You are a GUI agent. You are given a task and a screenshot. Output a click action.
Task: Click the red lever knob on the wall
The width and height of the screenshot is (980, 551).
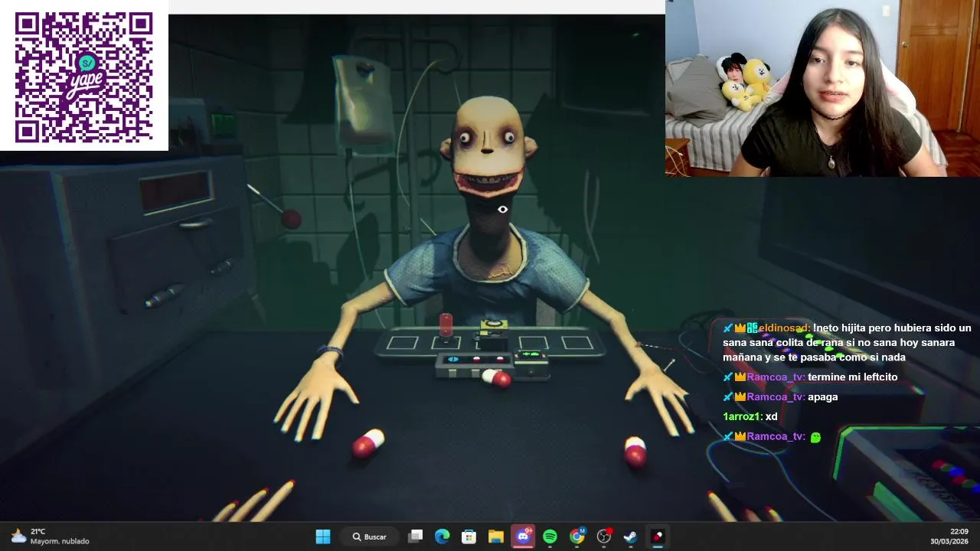pyautogui.click(x=291, y=219)
